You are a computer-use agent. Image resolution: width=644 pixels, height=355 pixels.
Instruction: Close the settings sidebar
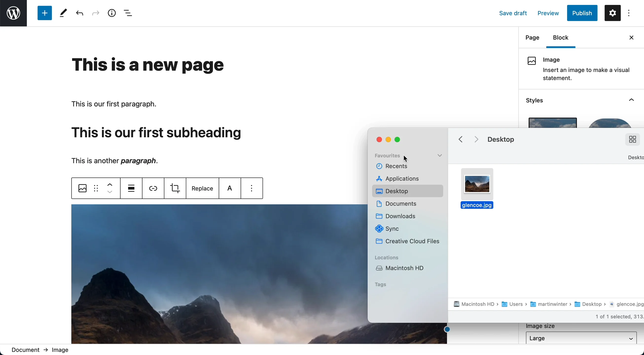point(631,38)
